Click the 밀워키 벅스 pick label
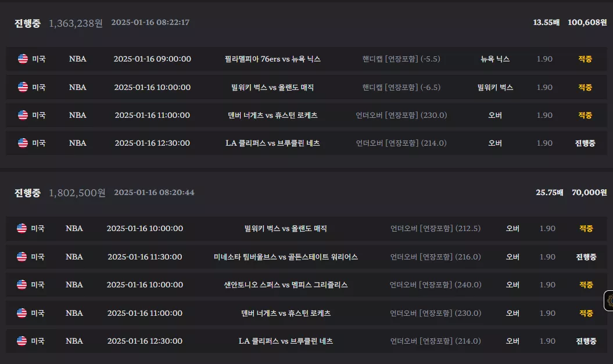The image size is (613, 364). tap(495, 87)
